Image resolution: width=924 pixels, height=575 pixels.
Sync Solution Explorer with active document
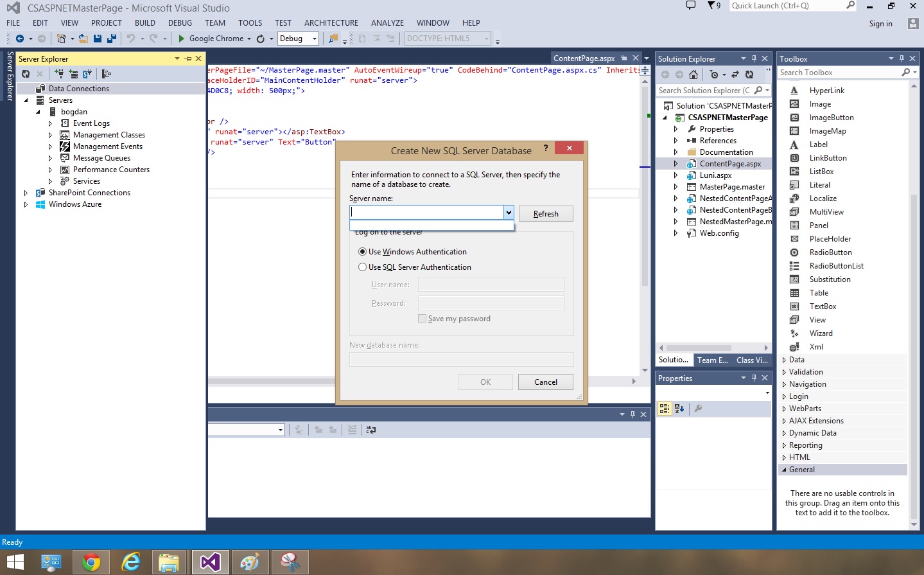tap(735, 74)
